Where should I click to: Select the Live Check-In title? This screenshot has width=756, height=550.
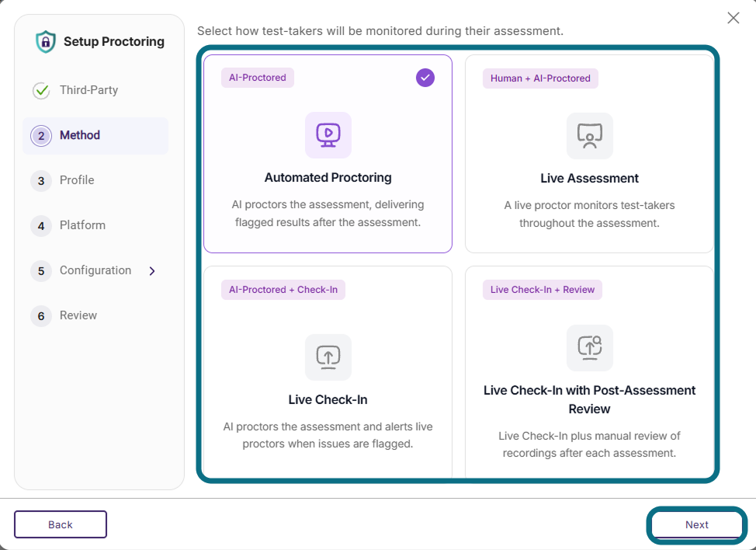[x=328, y=400]
